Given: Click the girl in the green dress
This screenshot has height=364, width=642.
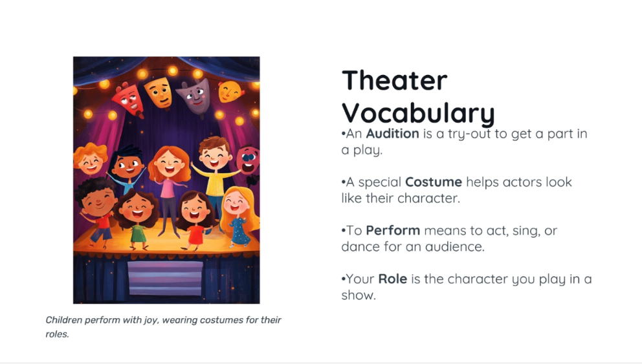Looking at the screenshot, I should point(138,220).
